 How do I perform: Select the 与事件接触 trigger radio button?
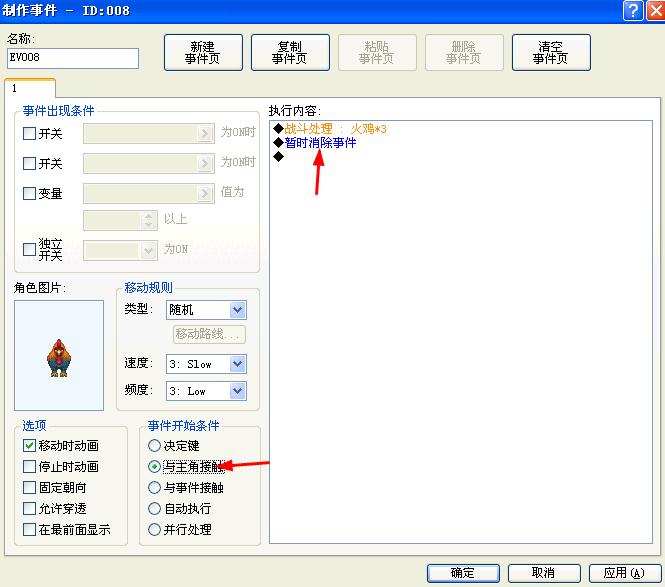[x=154, y=487]
